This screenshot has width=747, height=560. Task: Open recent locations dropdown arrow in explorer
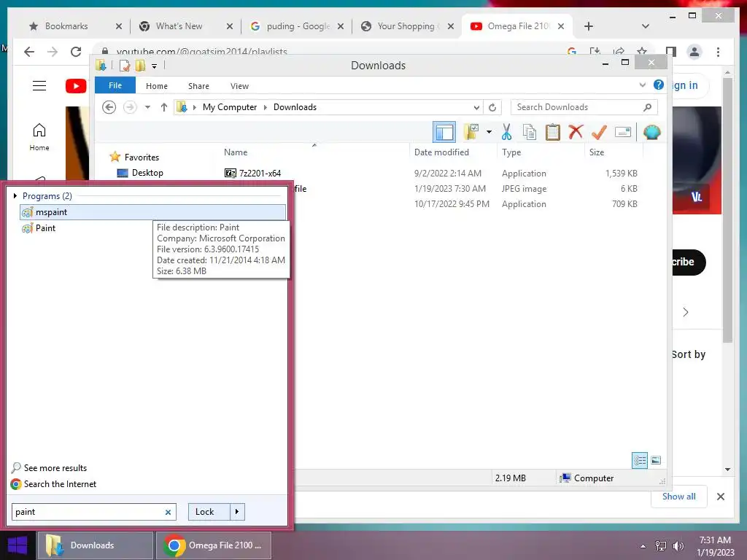(147, 107)
